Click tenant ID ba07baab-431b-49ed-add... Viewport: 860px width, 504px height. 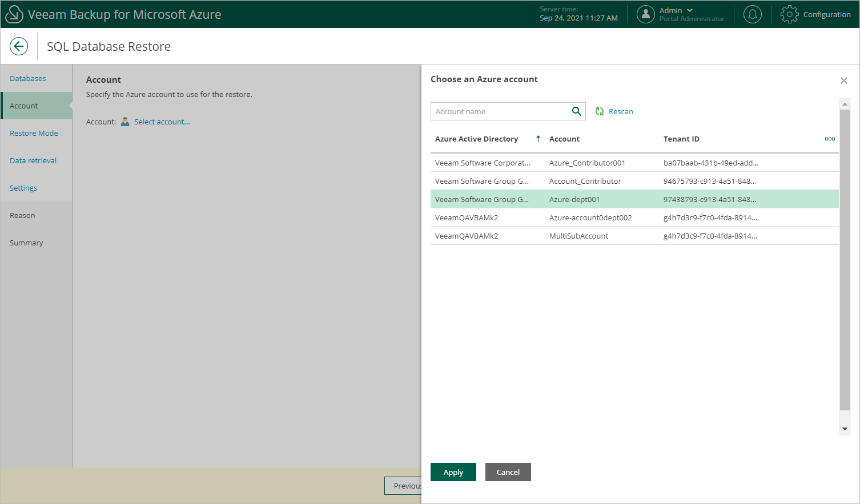pyautogui.click(x=711, y=163)
